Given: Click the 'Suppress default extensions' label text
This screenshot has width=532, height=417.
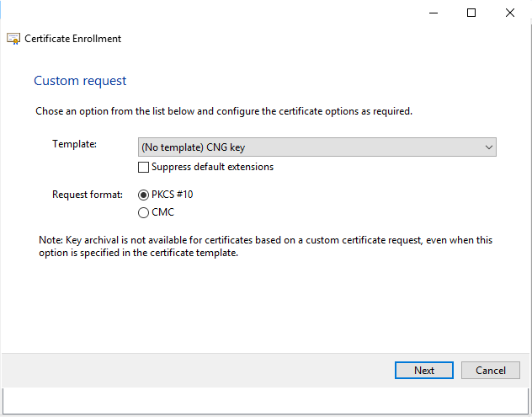Looking at the screenshot, I should click(x=212, y=167).
